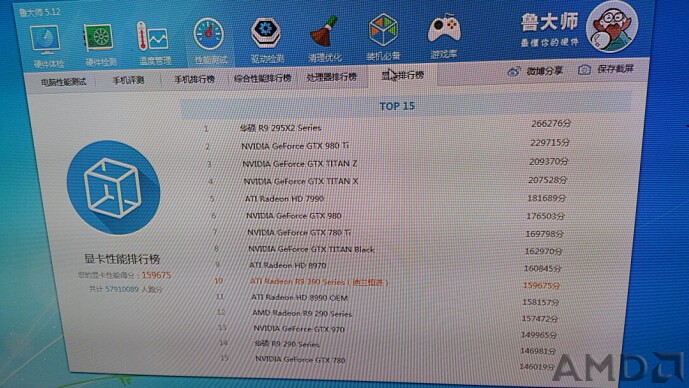Click your graphics score 159675 under the cube logo

point(156,276)
